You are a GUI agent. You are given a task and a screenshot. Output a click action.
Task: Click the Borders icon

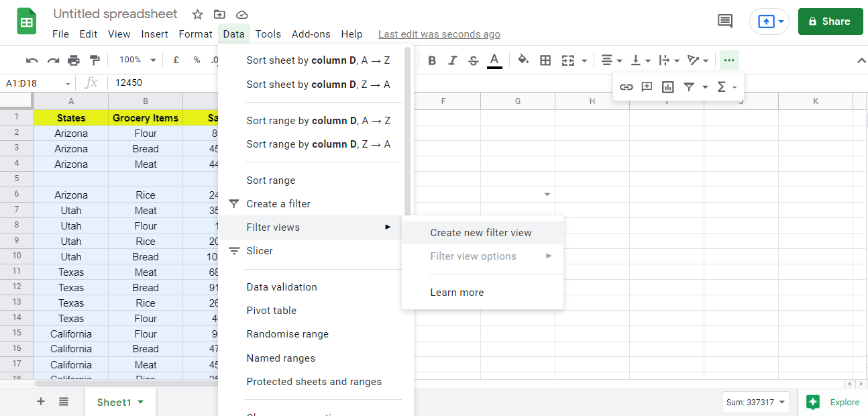545,60
